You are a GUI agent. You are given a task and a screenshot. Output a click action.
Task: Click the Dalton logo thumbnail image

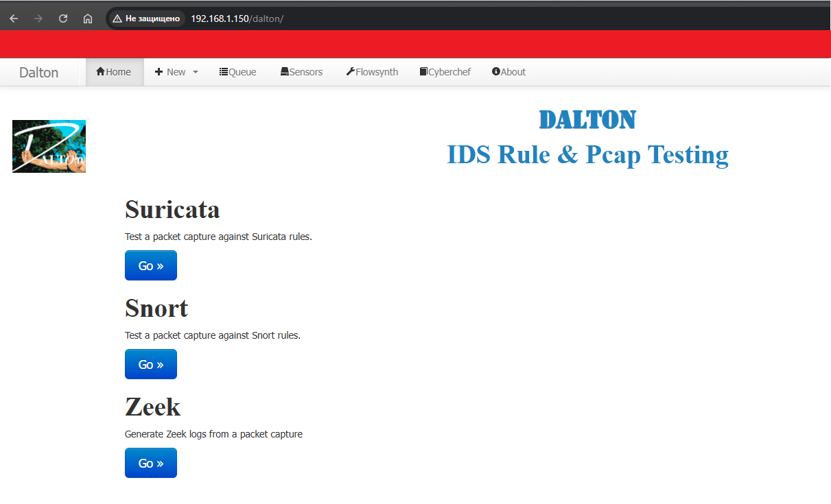pyautogui.click(x=49, y=146)
